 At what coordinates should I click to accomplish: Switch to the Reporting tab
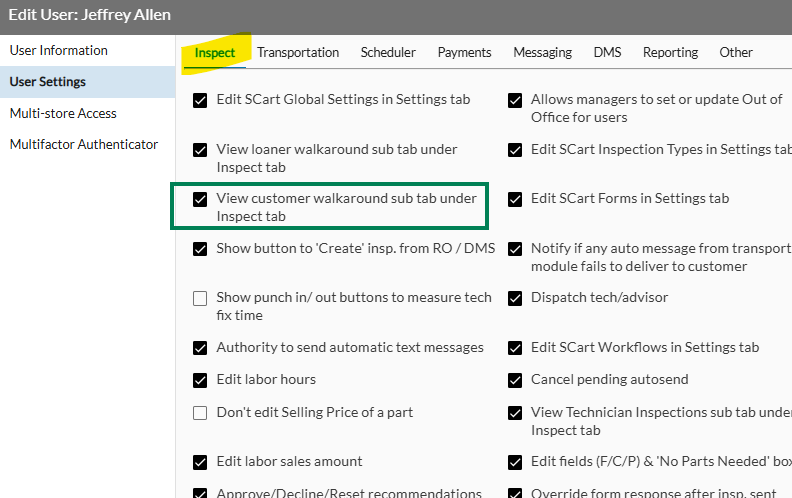point(670,53)
